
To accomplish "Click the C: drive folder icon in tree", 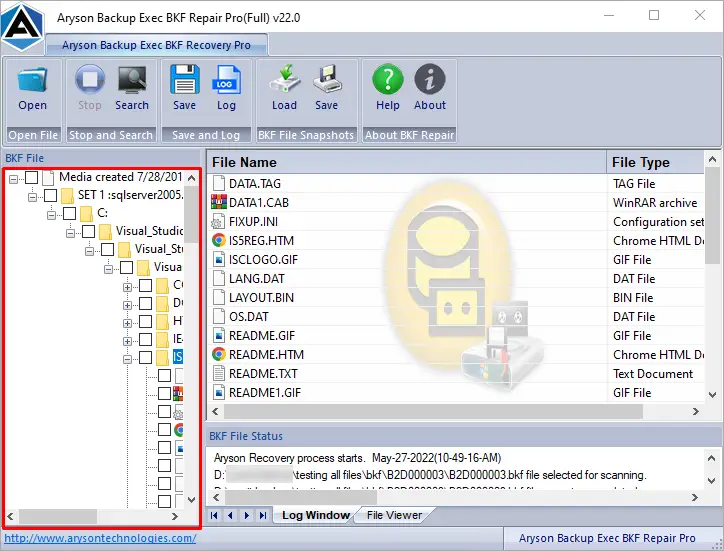I will coord(86,213).
